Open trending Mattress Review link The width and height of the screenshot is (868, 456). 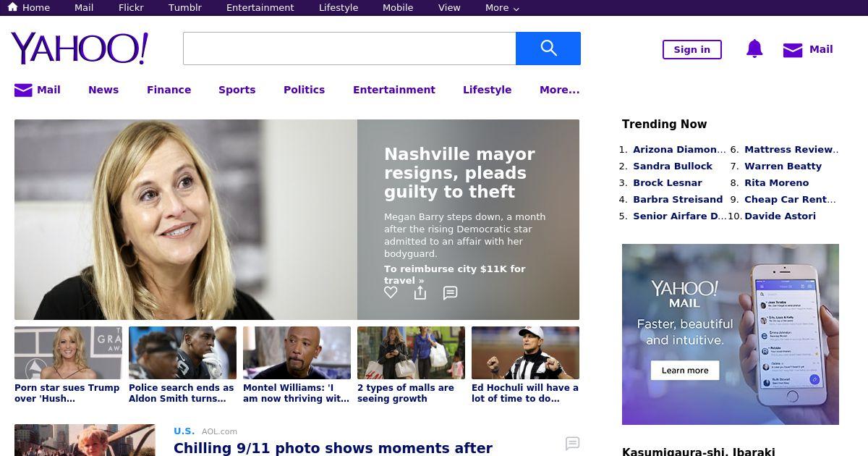click(x=791, y=150)
